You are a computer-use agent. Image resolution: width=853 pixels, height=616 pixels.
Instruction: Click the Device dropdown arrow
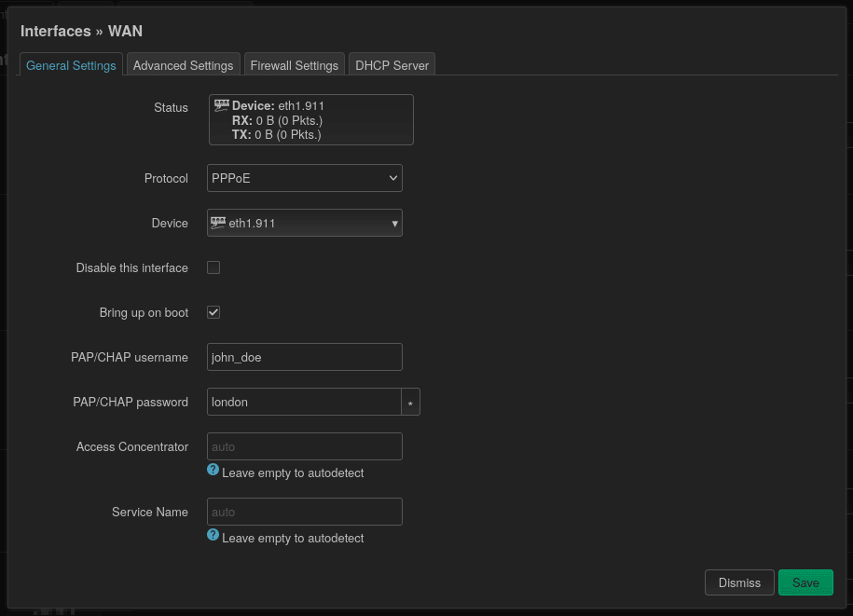pyautogui.click(x=394, y=224)
